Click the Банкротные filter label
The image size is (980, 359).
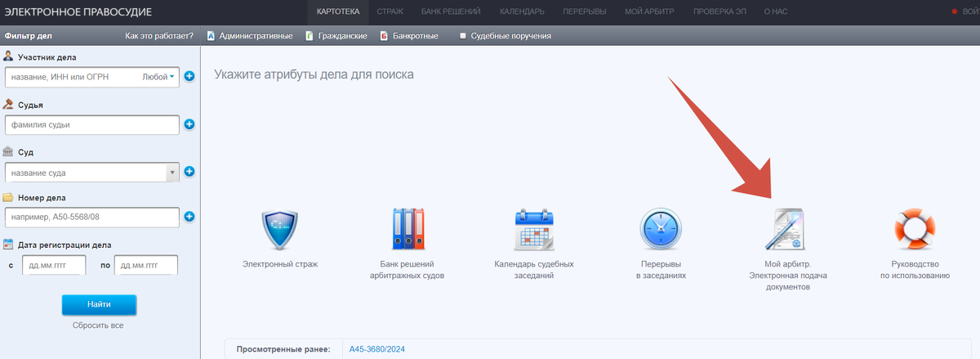click(x=416, y=36)
